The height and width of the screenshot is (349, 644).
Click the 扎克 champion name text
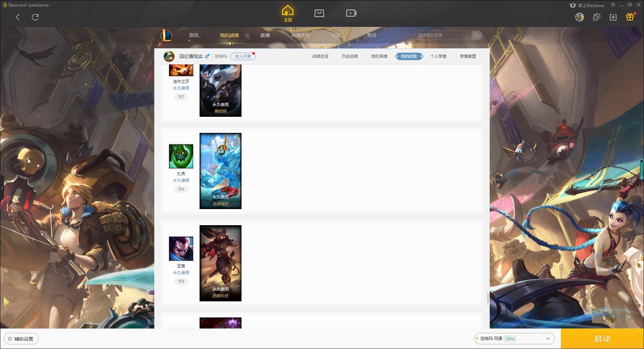tap(181, 174)
